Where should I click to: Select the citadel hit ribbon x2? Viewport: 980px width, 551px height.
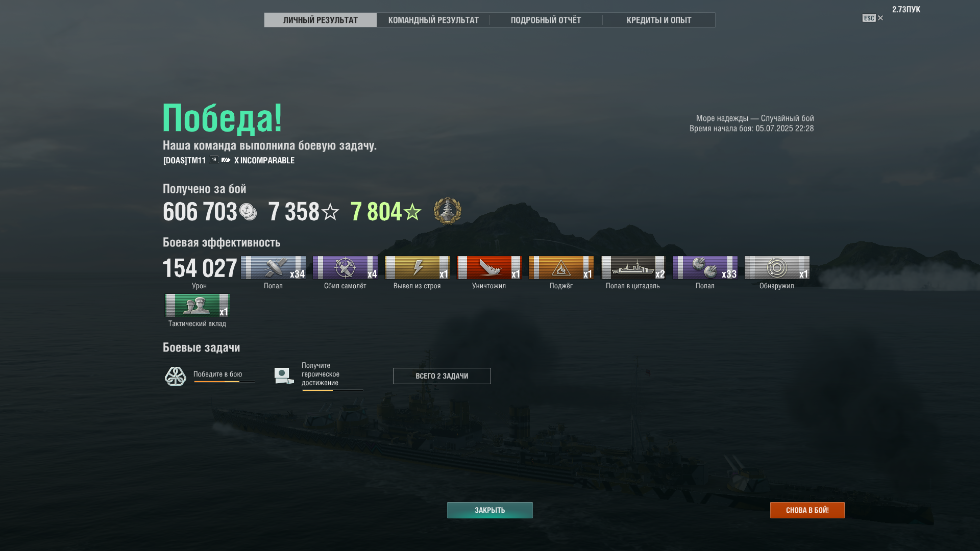click(x=633, y=267)
